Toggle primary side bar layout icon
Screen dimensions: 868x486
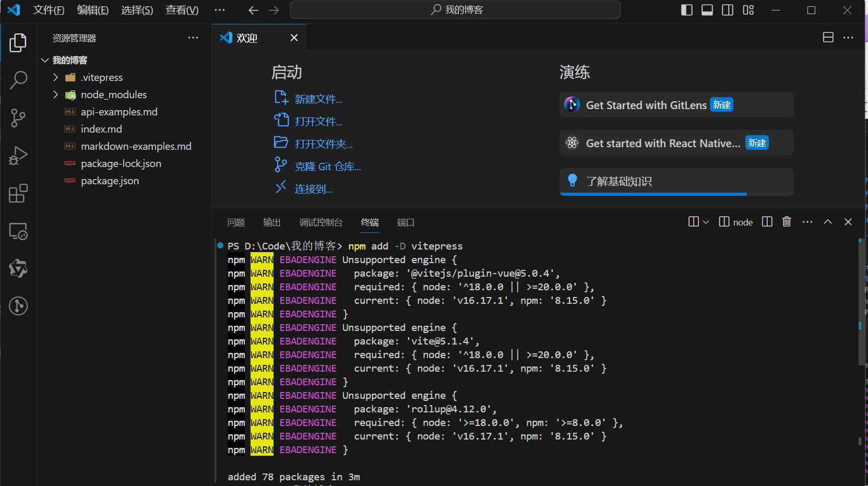[x=687, y=10]
